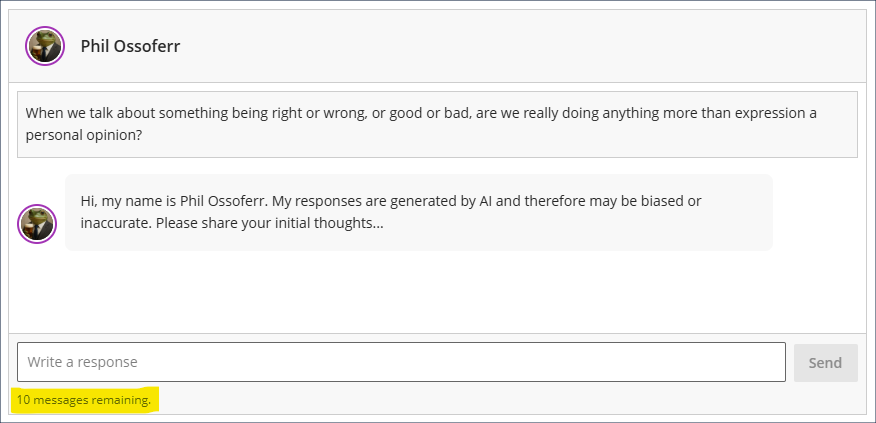876x423 pixels.
Task: Focus the "Write a response" input field
Action: 400,362
